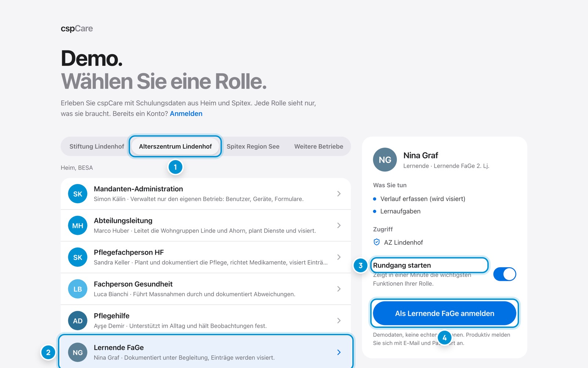Click Als Lernende FaGe anmelden button
Viewport: 588px width, 368px height.
pyautogui.click(x=444, y=313)
